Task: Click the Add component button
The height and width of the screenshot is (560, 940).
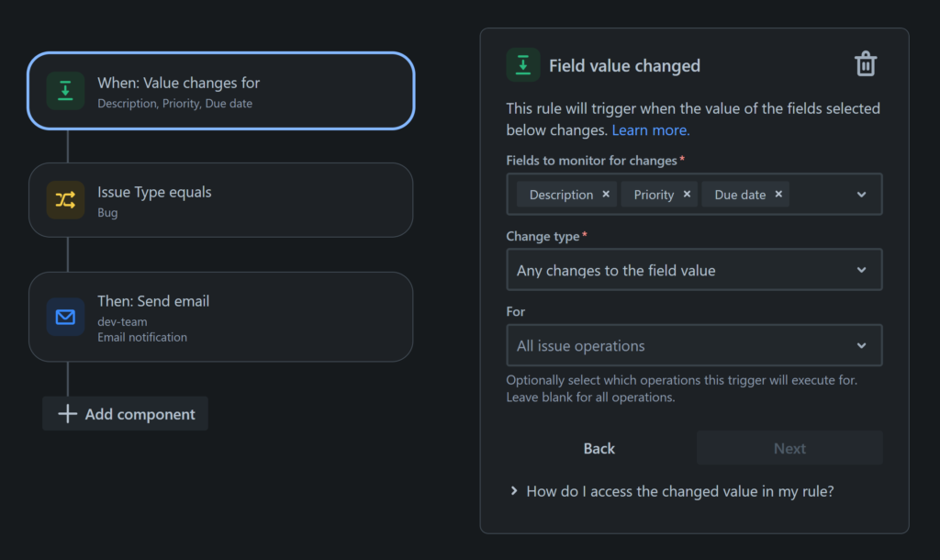Action: (x=125, y=413)
